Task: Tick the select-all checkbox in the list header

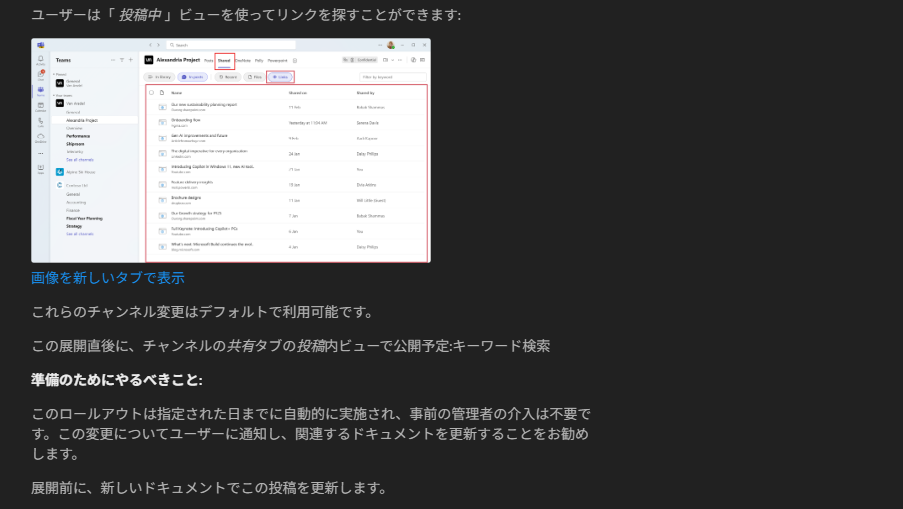Action: click(x=152, y=92)
